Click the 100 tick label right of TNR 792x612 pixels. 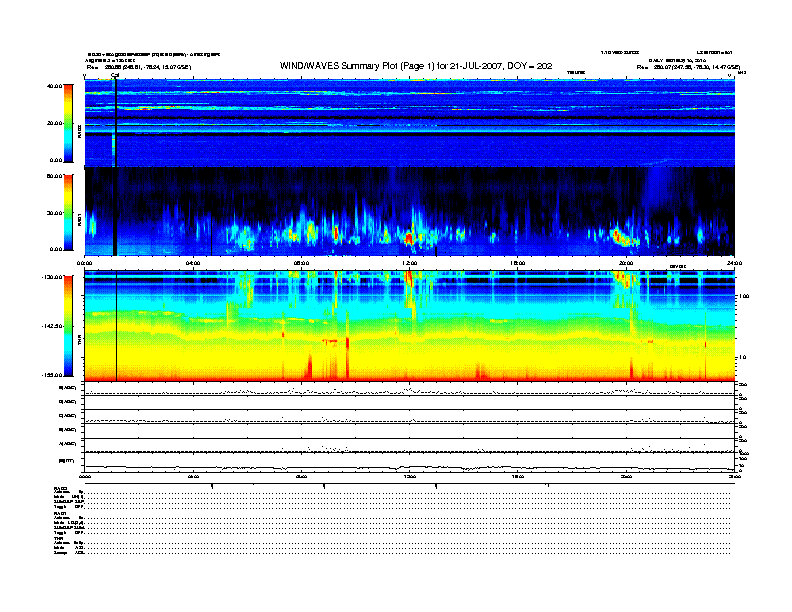tap(744, 296)
